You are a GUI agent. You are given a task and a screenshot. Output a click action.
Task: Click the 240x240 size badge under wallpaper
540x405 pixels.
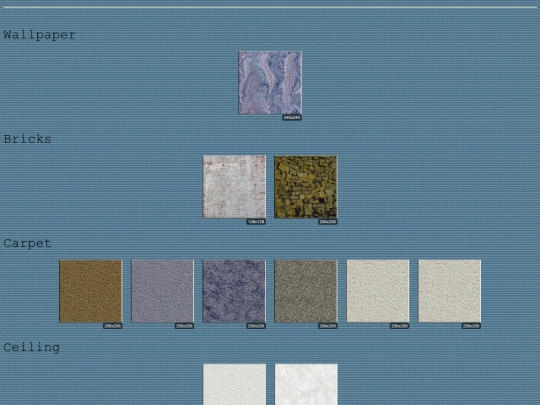tap(292, 117)
